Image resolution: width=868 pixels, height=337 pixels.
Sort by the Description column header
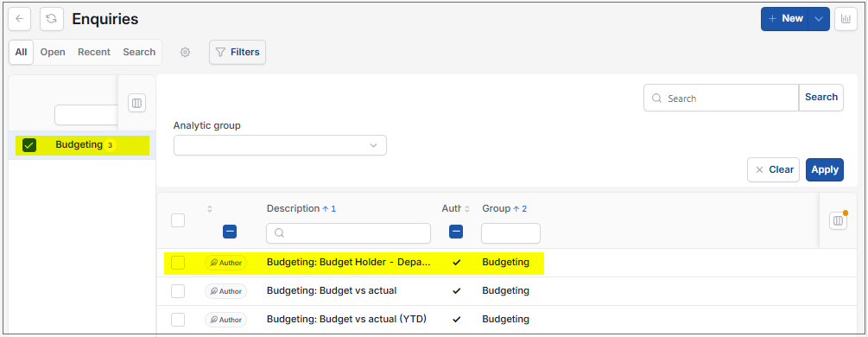click(x=293, y=208)
